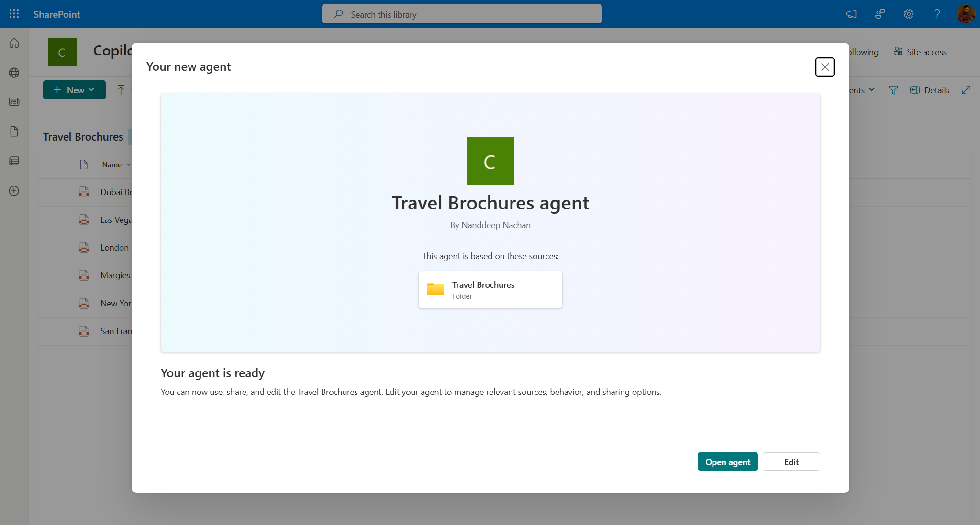This screenshot has width=980, height=525.
Task: Open the feedback icon in top bar
Action: (x=880, y=14)
